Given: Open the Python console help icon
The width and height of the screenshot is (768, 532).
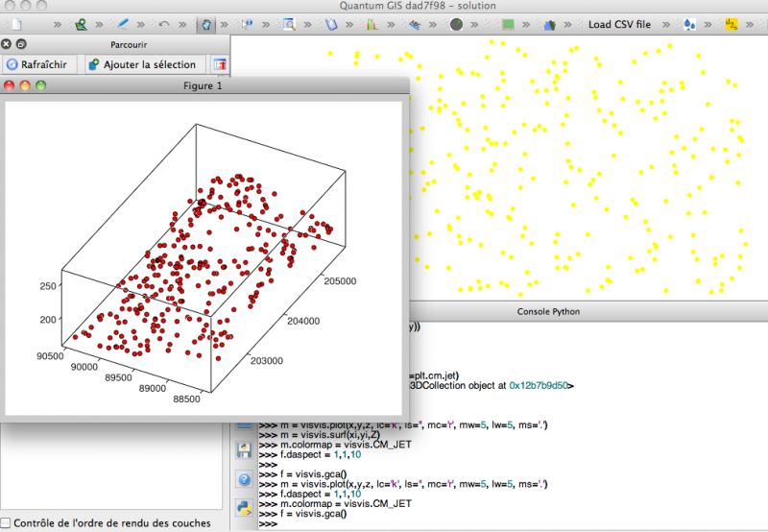Looking at the screenshot, I should click(x=244, y=479).
